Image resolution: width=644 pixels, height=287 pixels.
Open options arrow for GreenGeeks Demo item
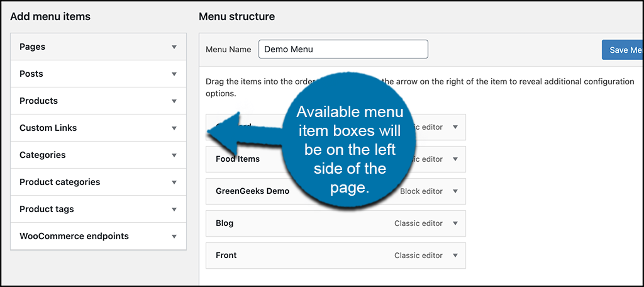click(455, 191)
